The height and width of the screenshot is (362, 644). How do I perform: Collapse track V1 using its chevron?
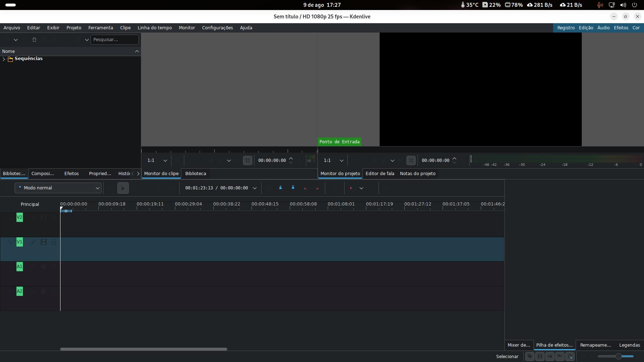[x=11, y=242]
